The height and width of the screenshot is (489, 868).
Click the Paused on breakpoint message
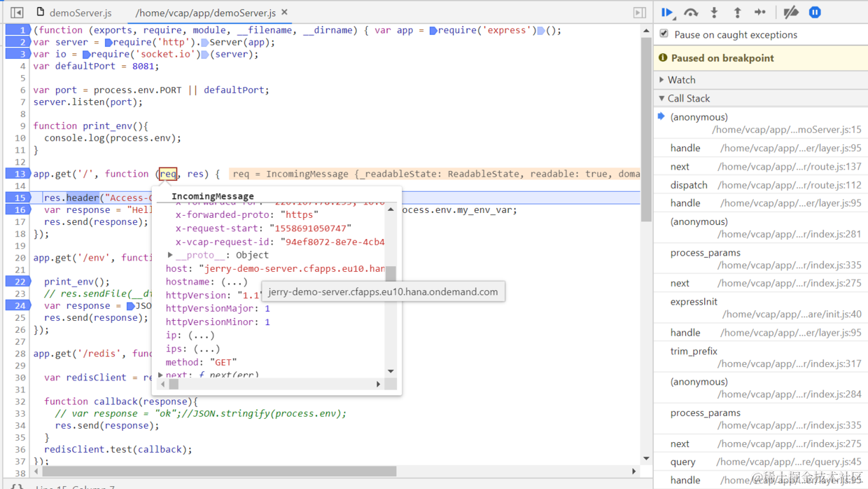coord(722,58)
